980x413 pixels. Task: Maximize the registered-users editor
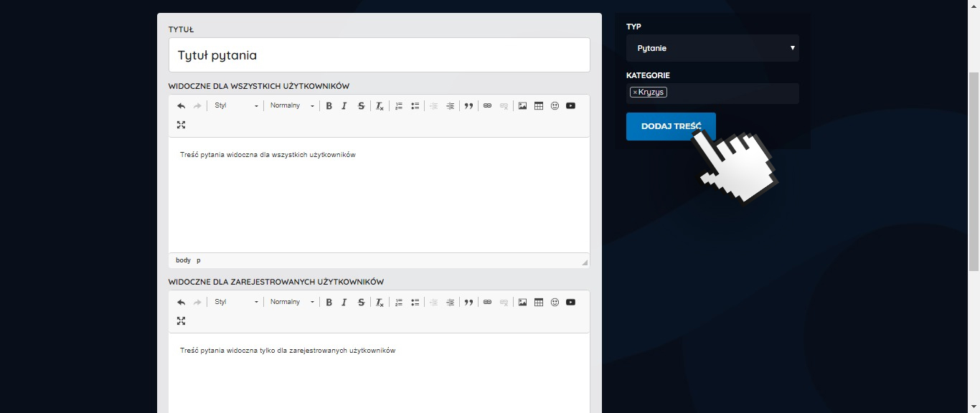tap(181, 321)
